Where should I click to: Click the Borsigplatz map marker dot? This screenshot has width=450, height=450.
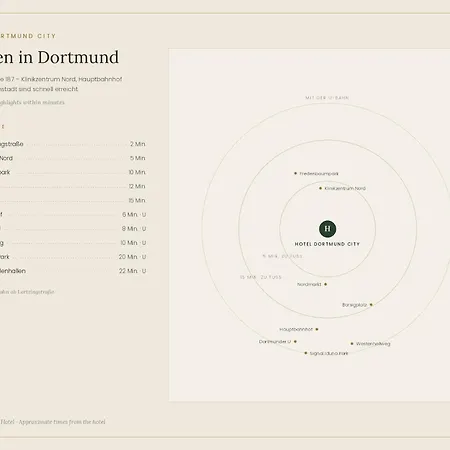pos(371,305)
